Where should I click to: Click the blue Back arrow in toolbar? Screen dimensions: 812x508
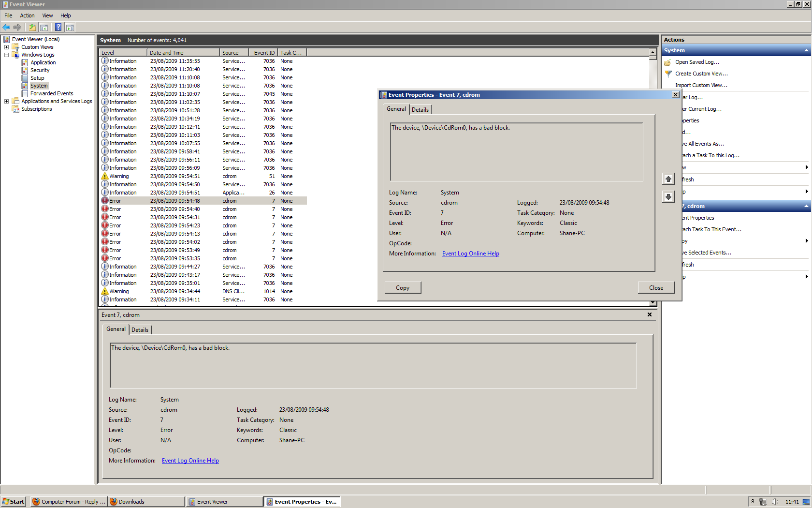tap(6, 27)
